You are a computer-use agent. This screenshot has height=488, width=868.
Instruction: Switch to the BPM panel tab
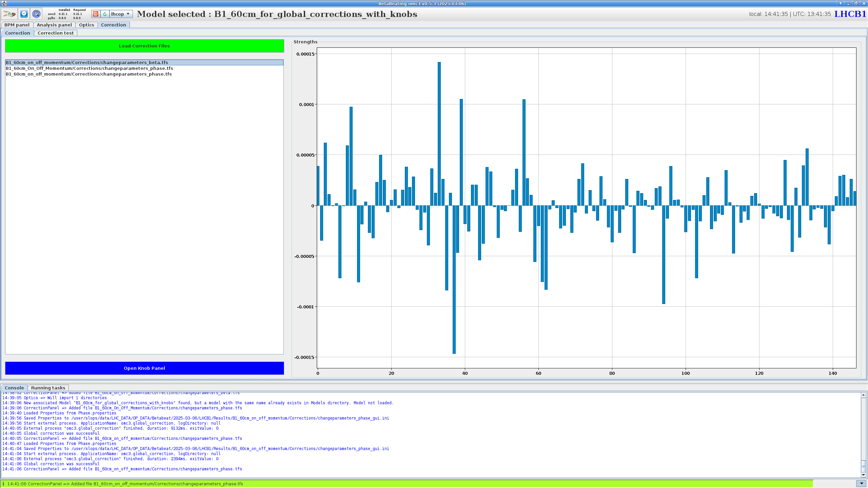pos(17,25)
